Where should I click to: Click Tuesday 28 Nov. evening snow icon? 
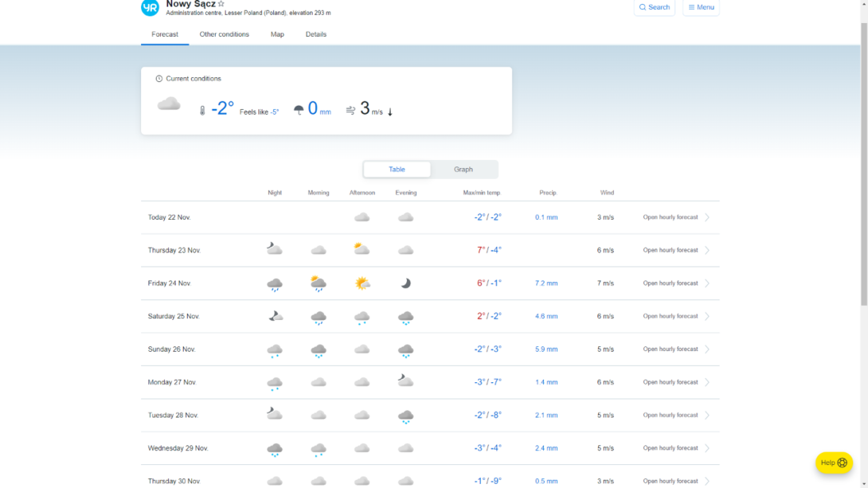pos(406,416)
